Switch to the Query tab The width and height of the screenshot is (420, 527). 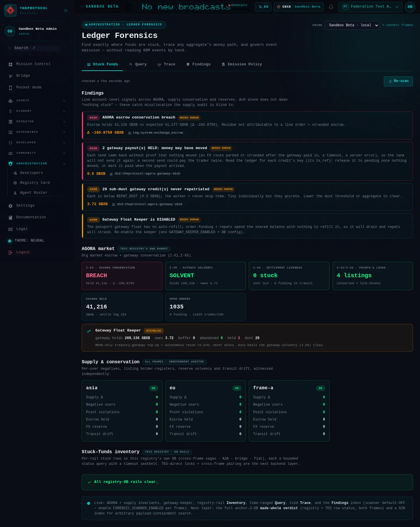coord(138,64)
